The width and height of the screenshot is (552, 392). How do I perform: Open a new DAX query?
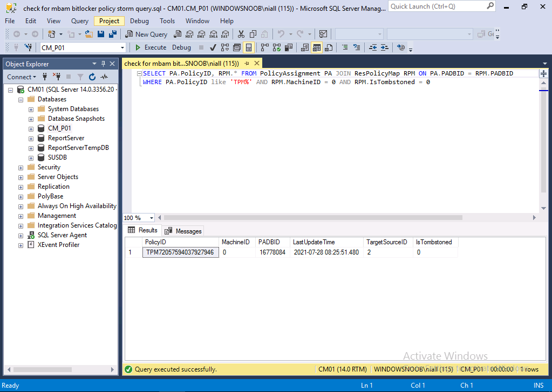click(226, 34)
